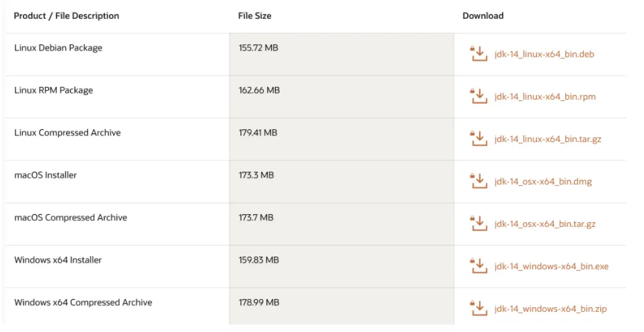644x332 pixels.
Task: Download jdk-14_osx-x64_bin.tar.gz via text link
Action: pyautogui.click(x=544, y=224)
